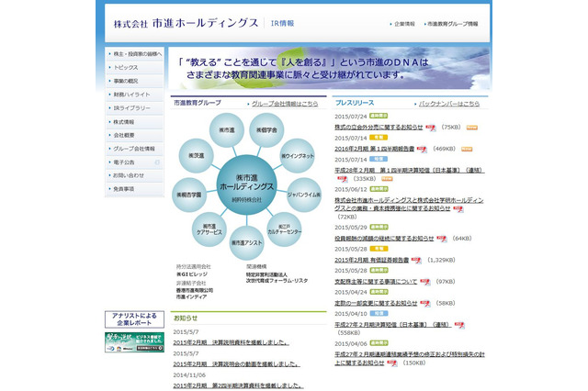Screen dimensions: 588x391
Task: Open 決算説明資料を掲載しました news link
Action: [231, 342]
